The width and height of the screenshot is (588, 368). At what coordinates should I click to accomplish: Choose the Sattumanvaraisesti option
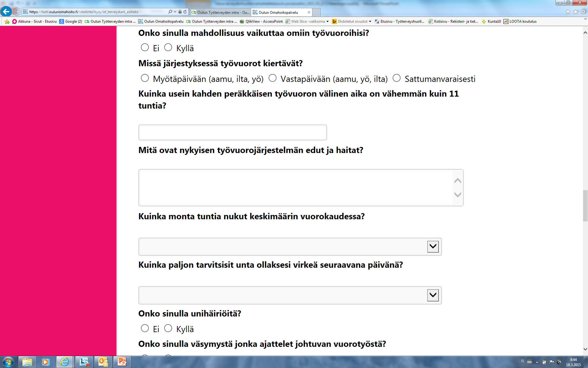[397, 78]
